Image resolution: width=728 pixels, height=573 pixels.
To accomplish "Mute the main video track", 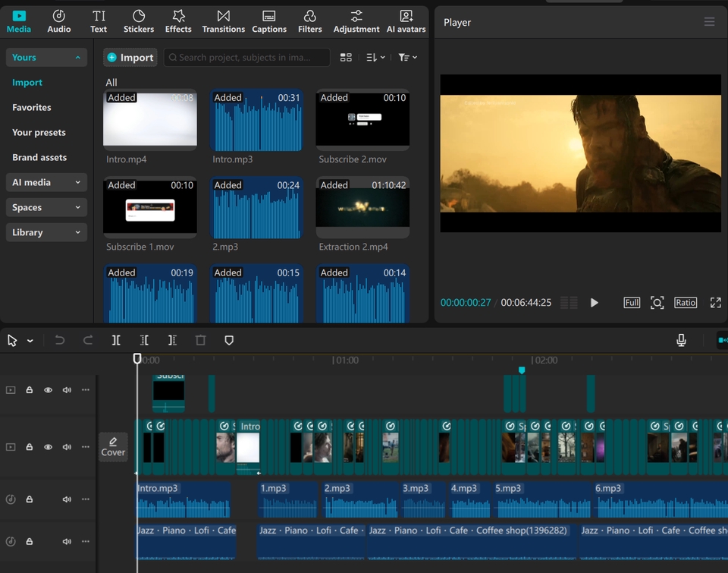I will 67,447.
